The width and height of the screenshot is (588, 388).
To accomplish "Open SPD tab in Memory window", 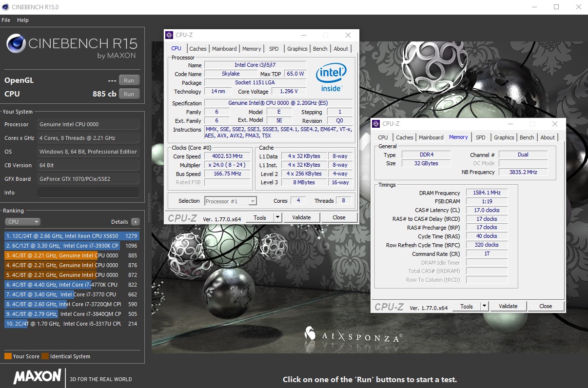I will [x=481, y=137].
